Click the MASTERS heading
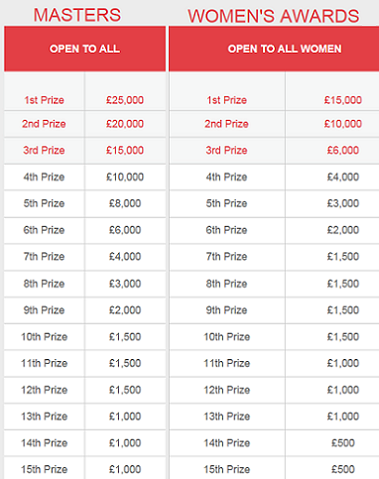Screen dimensions: 379x479 77,15
